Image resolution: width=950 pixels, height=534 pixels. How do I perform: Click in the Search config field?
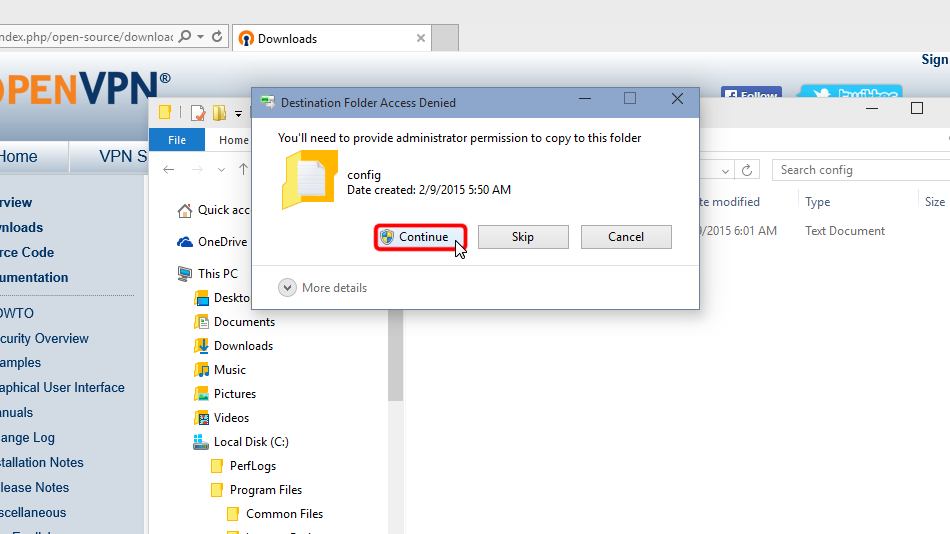(x=860, y=170)
